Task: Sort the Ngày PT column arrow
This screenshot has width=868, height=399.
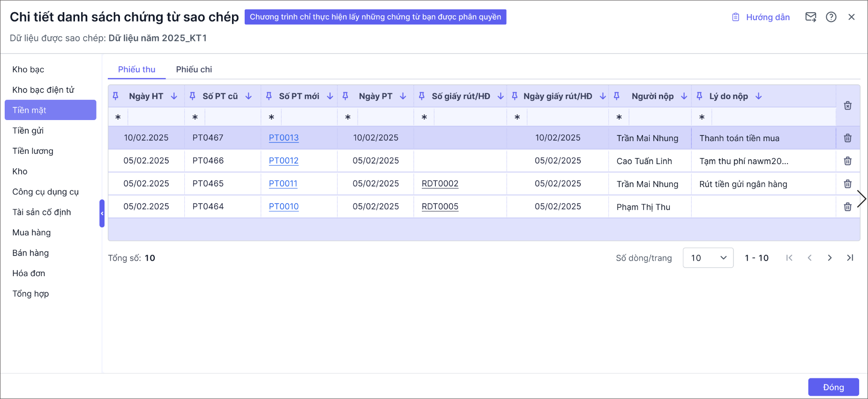Action: (x=403, y=96)
